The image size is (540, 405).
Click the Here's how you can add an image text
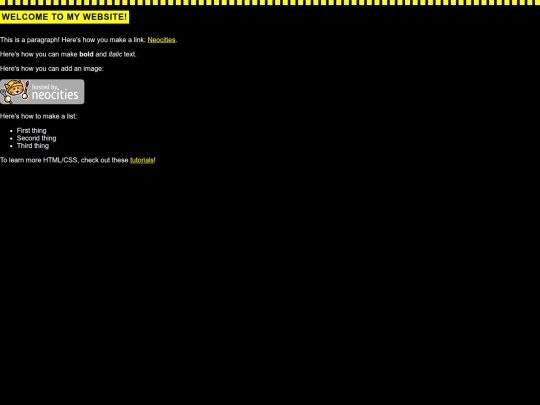pyautogui.click(x=52, y=69)
